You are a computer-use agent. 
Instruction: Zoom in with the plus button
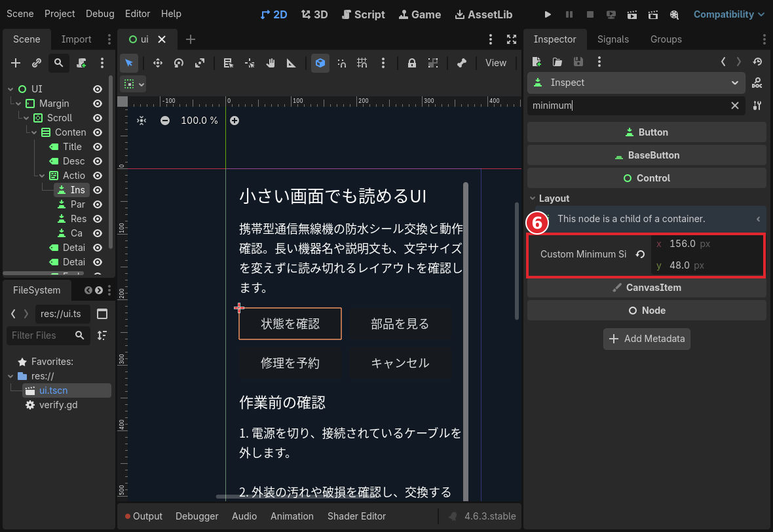tap(235, 121)
